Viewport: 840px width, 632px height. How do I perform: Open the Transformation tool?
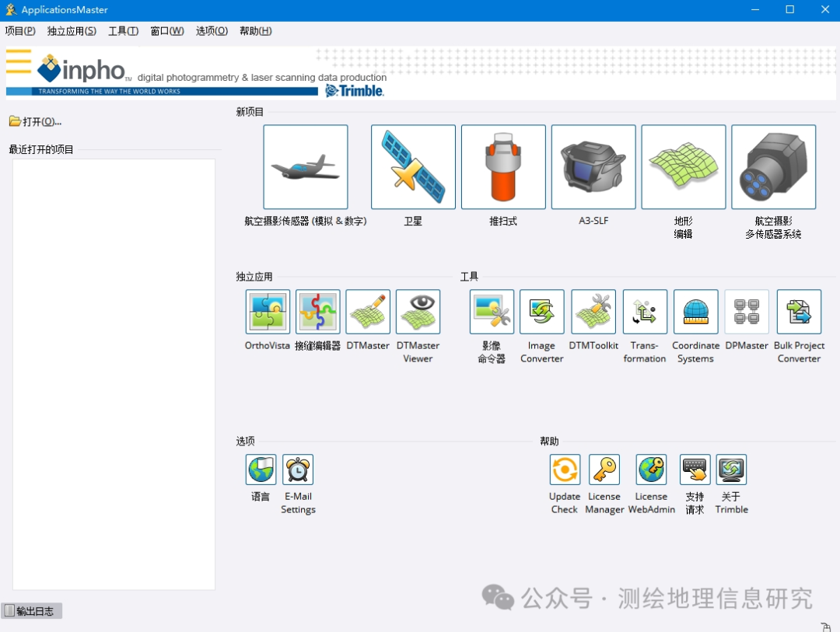[645, 312]
